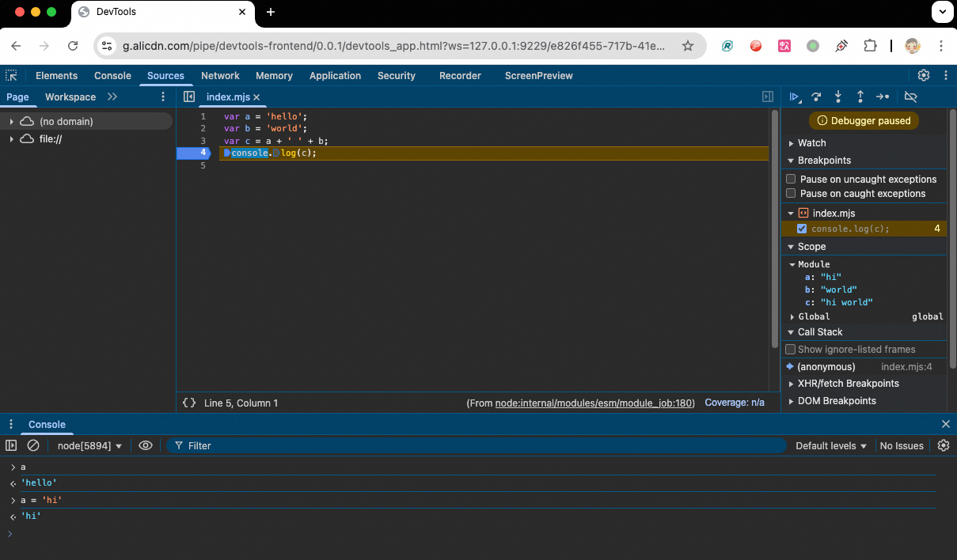Image resolution: width=957 pixels, height=560 pixels.
Task: Uncheck the console.log(c) breakpoint
Action: tap(802, 229)
